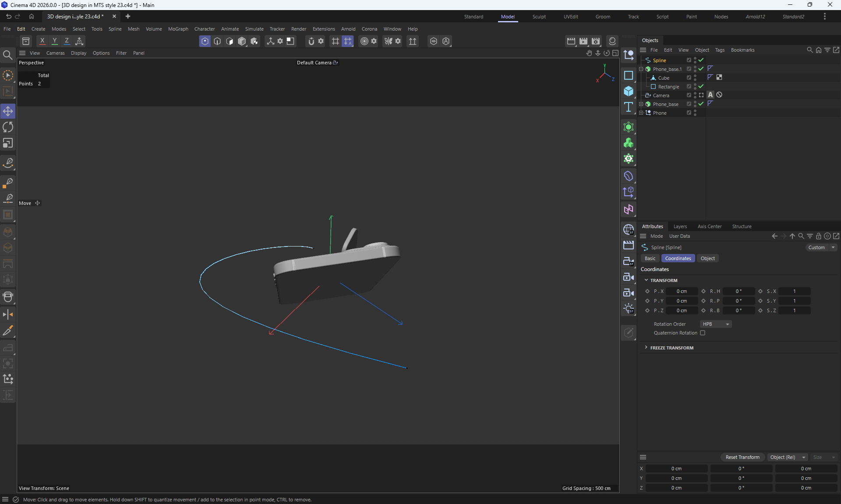Screen dimensions: 841x504
Task: Click the viewport search magnifier icon
Action: (7, 55)
